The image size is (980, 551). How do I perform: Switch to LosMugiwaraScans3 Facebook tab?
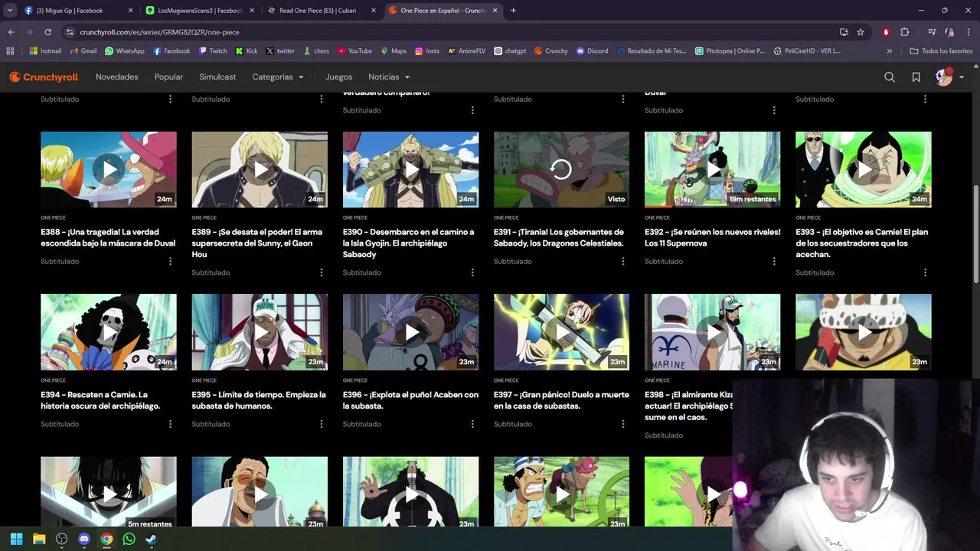coord(199,11)
